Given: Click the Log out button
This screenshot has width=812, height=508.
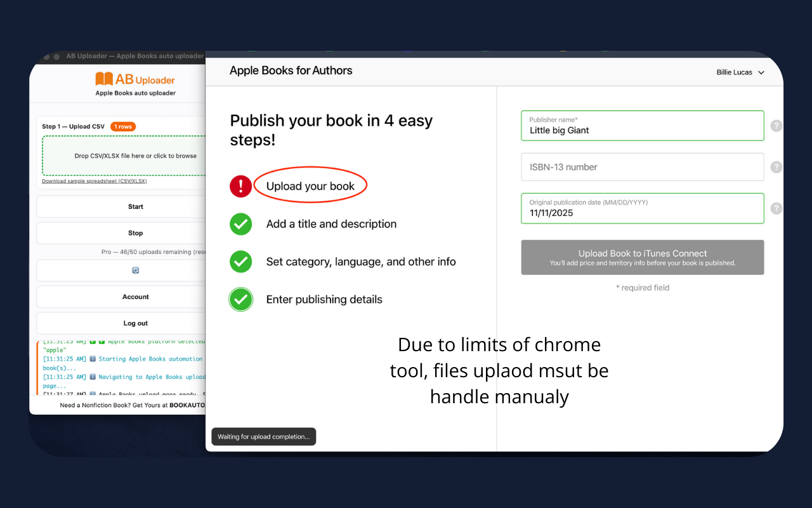Looking at the screenshot, I should tap(121, 323).
